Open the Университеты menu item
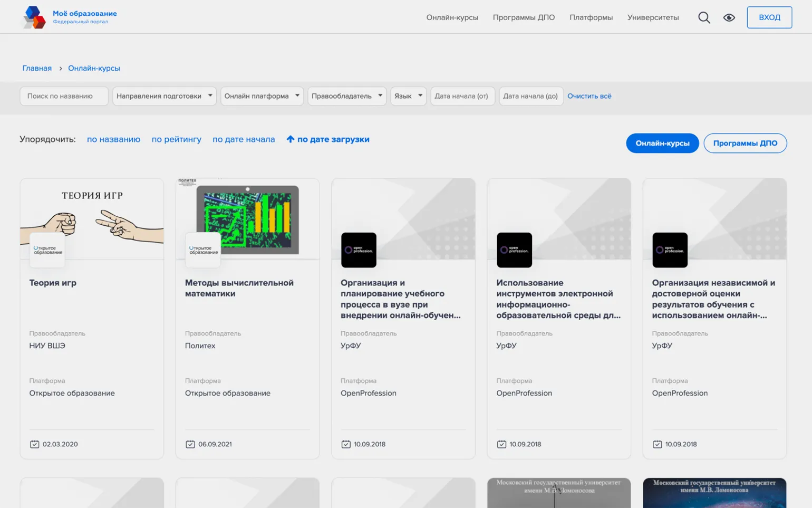Image resolution: width=812 pixels, height=508 pixels. (x=653, y=17)
